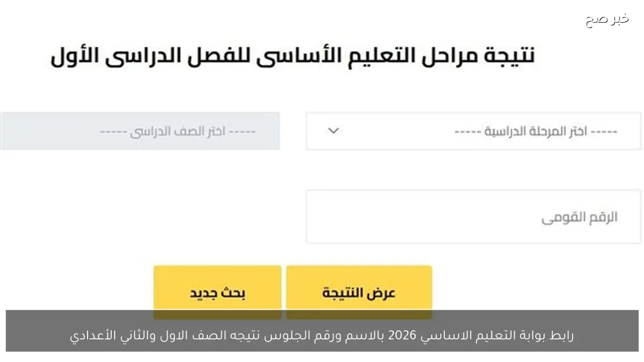The image size is (644, 362).
Task: Select a stage from اختر المرحلة الدراسية
Action: pos(473,131)
